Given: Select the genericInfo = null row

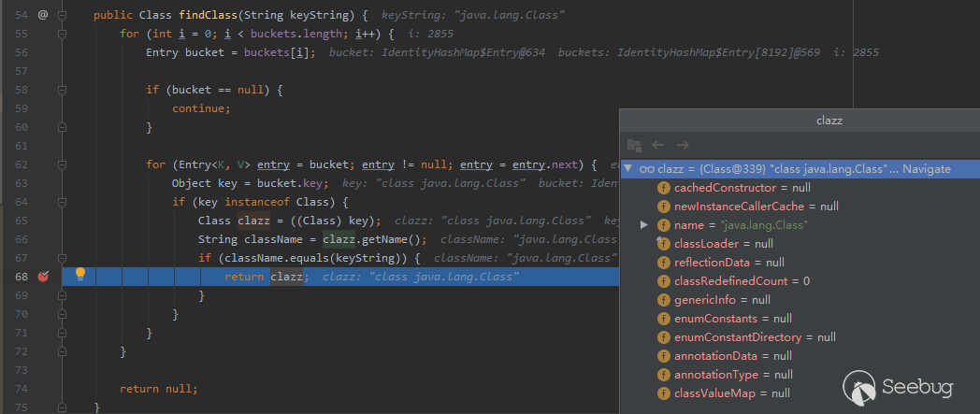Looking at the screenshot, I should 800,300.
